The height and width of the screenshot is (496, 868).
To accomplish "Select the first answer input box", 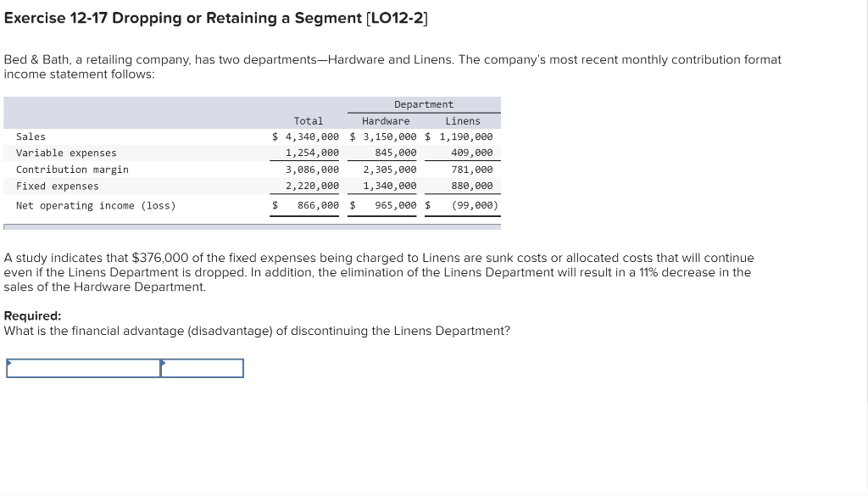I will (x=81, y=368).
